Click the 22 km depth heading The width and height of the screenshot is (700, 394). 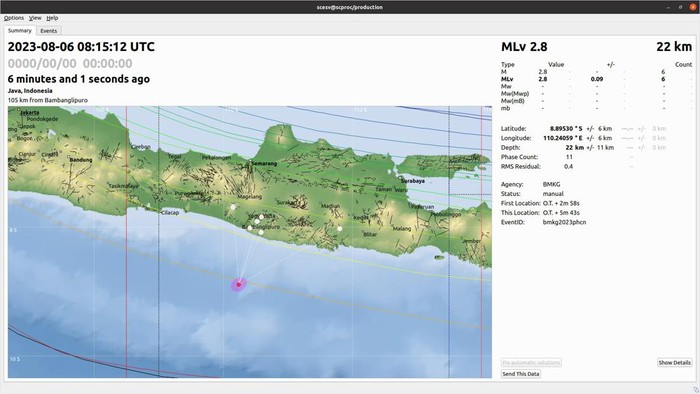674,47
